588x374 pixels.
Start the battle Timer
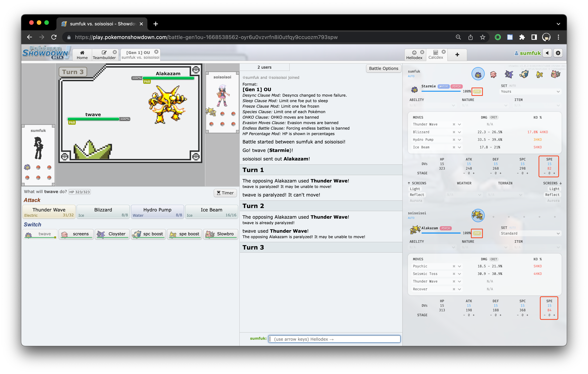[225, 193]
